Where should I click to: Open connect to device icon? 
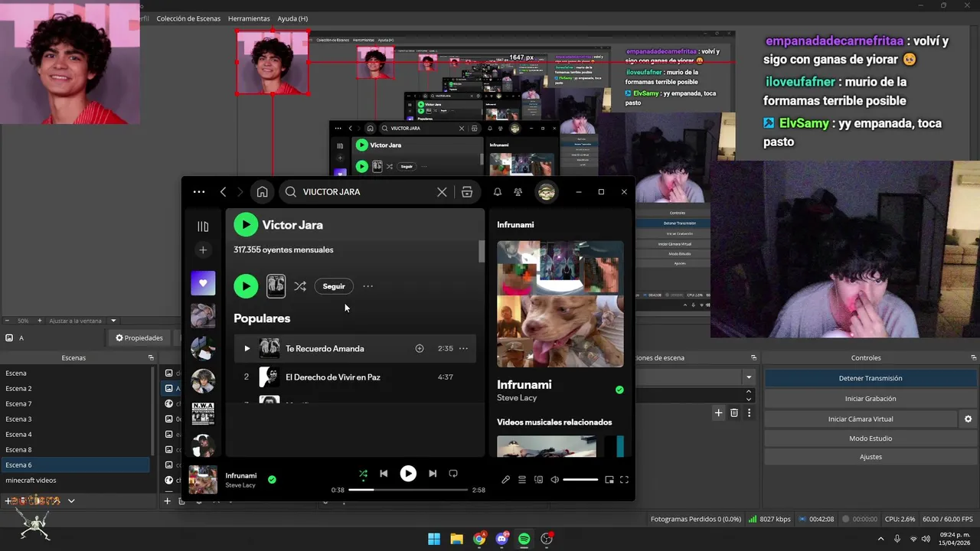coord(538,480)
